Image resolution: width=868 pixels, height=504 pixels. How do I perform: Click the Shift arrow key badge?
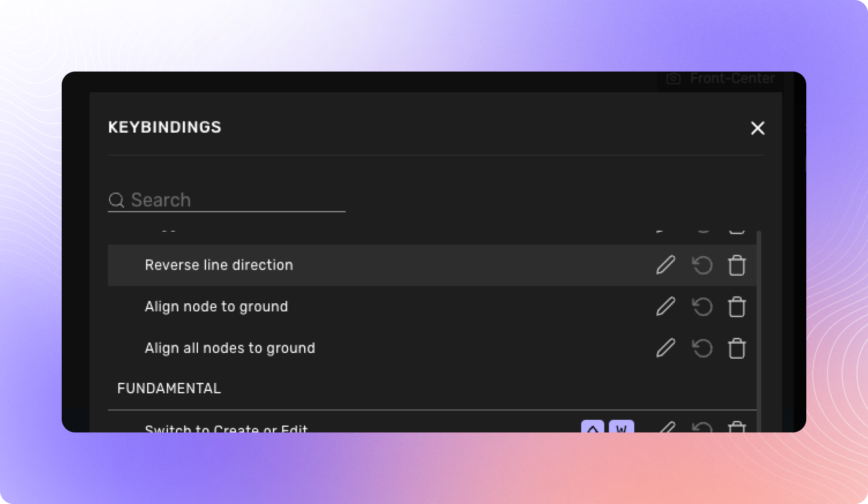[x=593, y=427]
